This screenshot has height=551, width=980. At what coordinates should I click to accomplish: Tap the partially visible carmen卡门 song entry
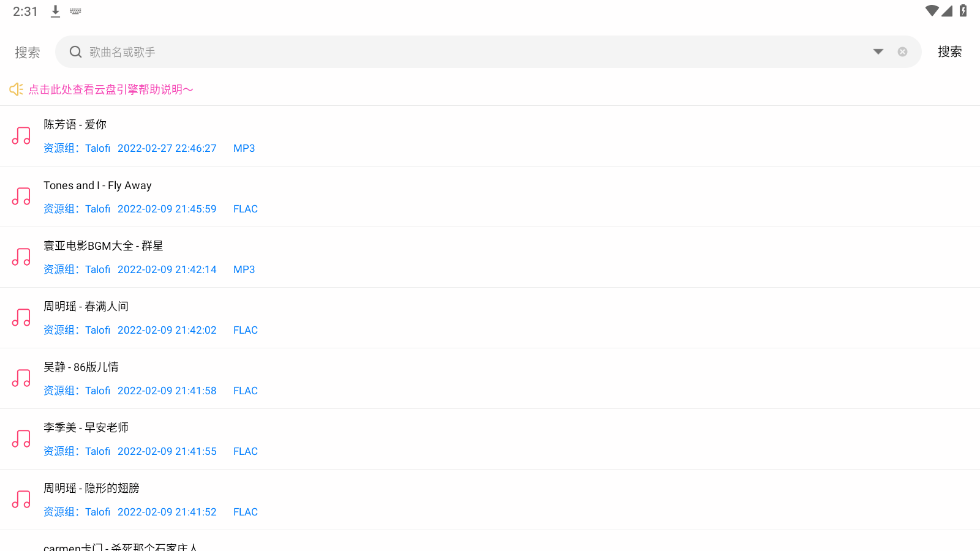tap(120, 545)
